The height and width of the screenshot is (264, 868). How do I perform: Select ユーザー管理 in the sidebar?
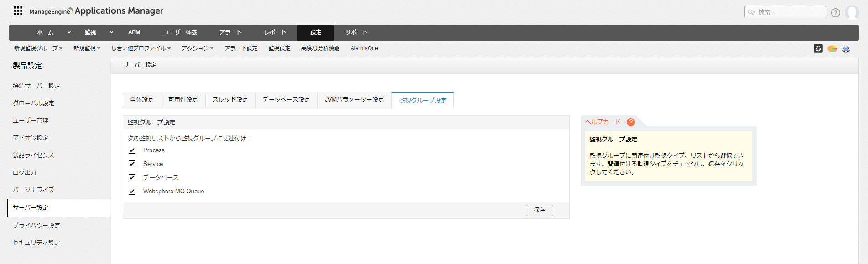coord(31,120)
